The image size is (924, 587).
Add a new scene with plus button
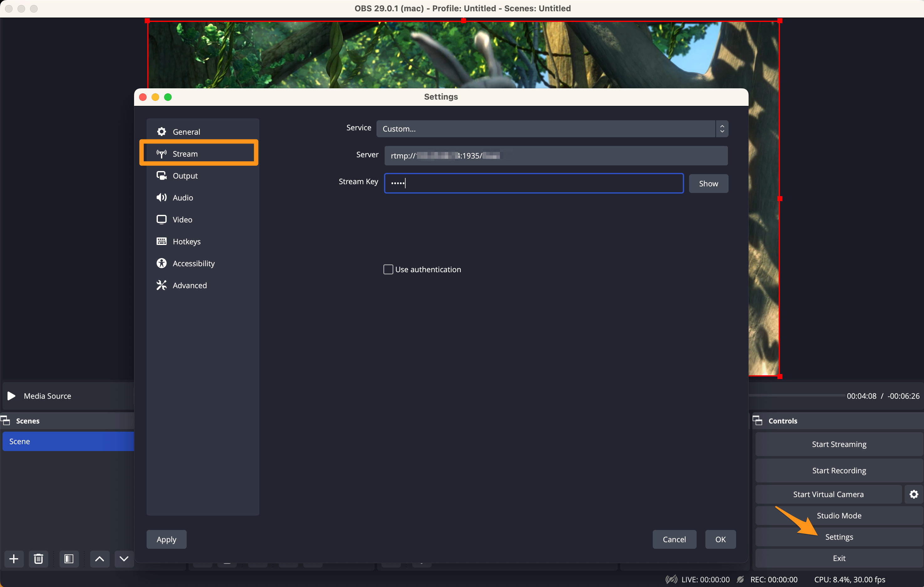pyautogui.click(x=14, y=558)
